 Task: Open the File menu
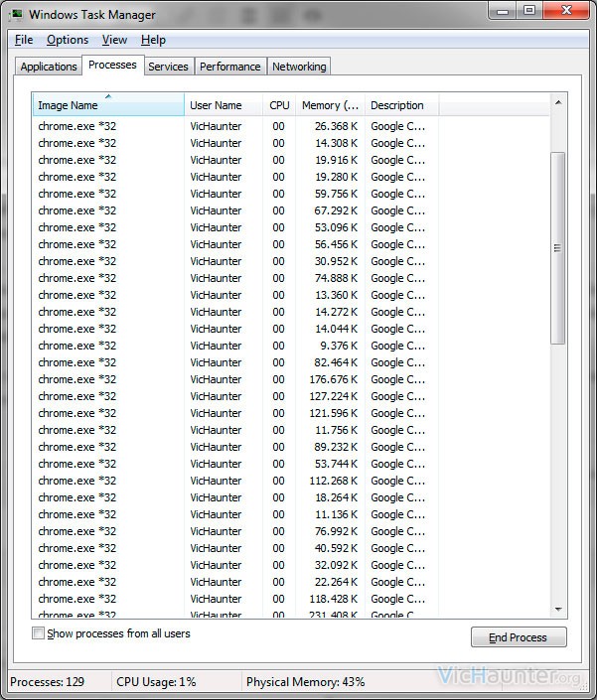pos(24,40)
